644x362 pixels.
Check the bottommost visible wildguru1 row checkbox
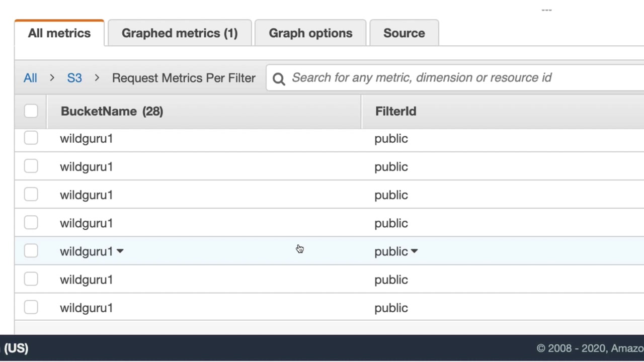[31, 307]
